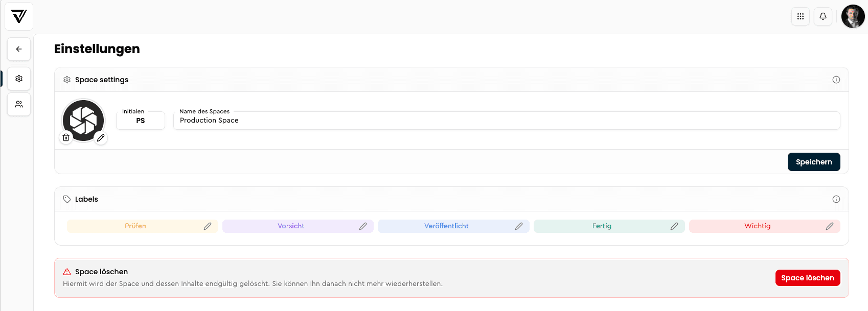
Task: Open the user profile avatar
Action: tap(853, 16)
